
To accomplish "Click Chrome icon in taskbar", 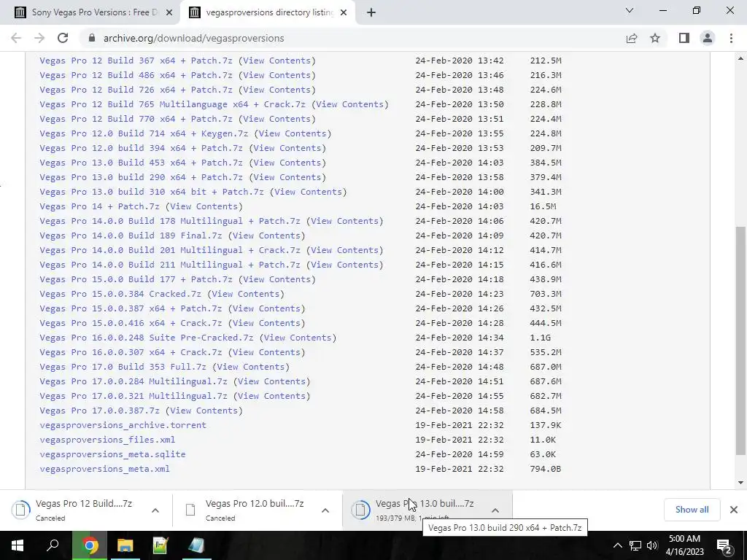I will [x=89, y=545].
